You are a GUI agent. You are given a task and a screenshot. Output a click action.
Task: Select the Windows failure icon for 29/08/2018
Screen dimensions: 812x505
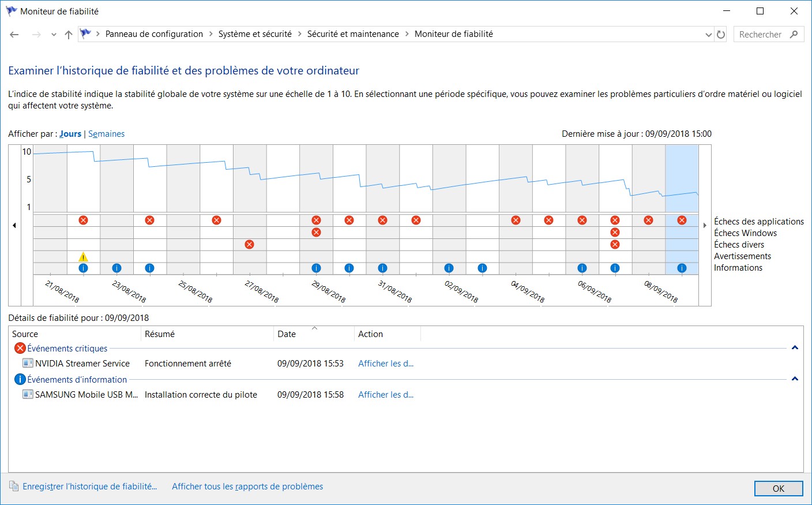pyautogui.click(x=316, y=232)
